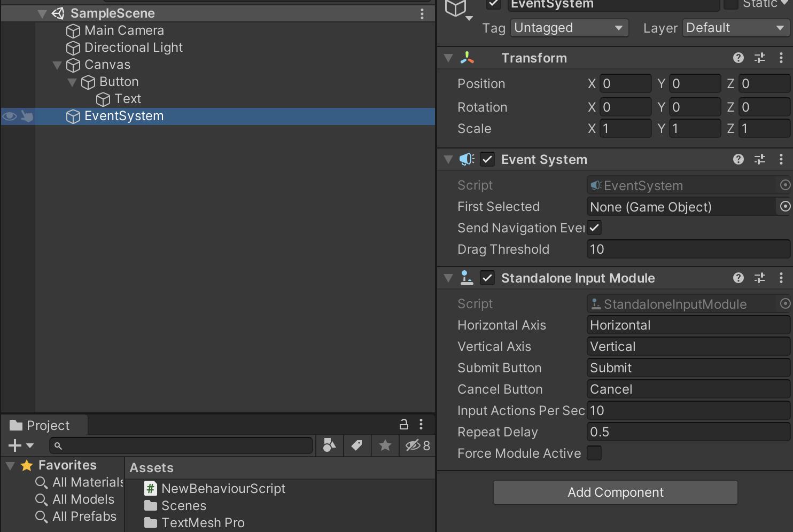The width and height of the screenshot is (793, 532).
Task: Toggle EventSystem scene picking hand icon
Action: tap(27, 116)
